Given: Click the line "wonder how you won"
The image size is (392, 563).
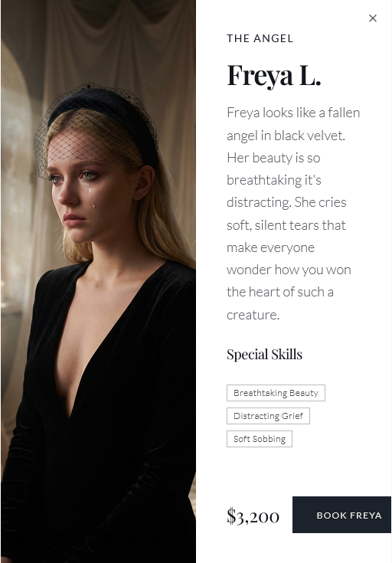Looking at the screenshot, I should [x=289, y=270].
